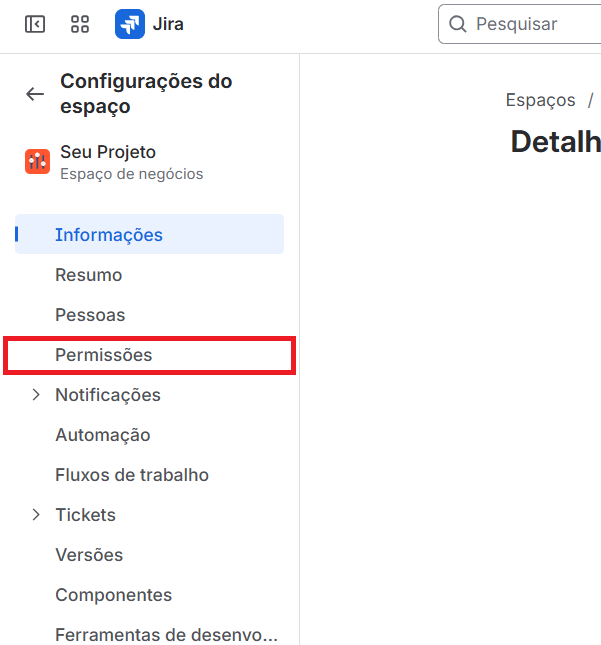601x645 pixels.
Task: Open the Permissões page
Action: 104,355
